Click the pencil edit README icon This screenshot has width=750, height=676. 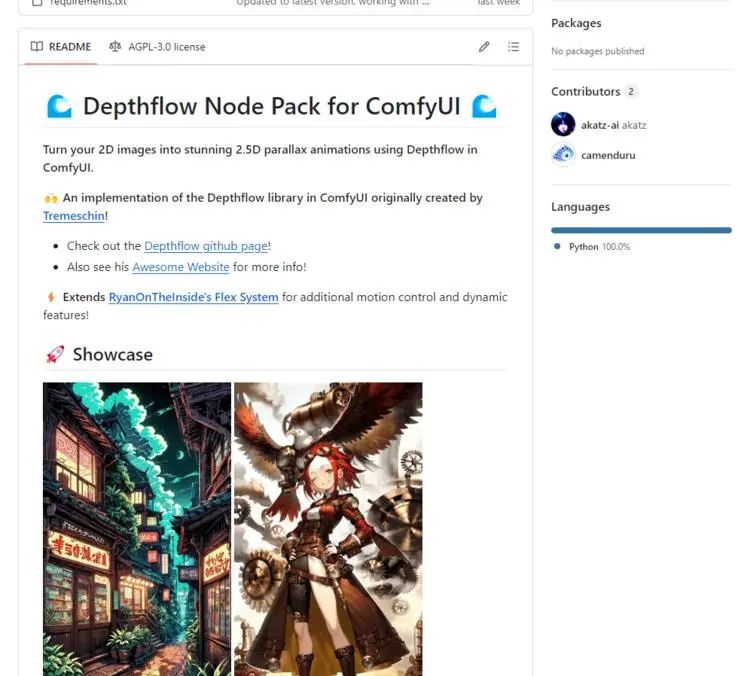click(484, 46)
